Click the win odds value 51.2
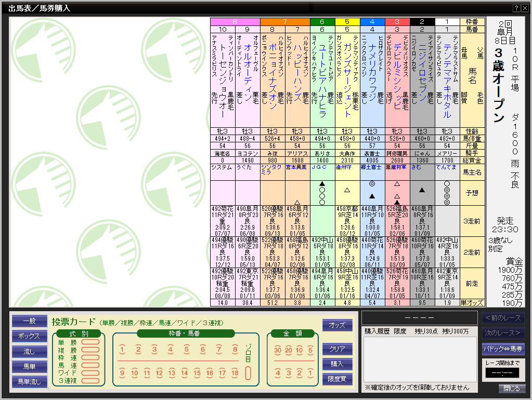The image size is (532, 400). (273, 303)
